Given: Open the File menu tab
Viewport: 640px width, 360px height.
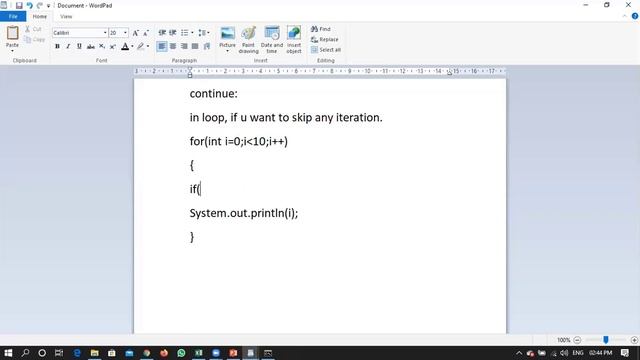Looking at the screenshot, I should coord(13,16).
